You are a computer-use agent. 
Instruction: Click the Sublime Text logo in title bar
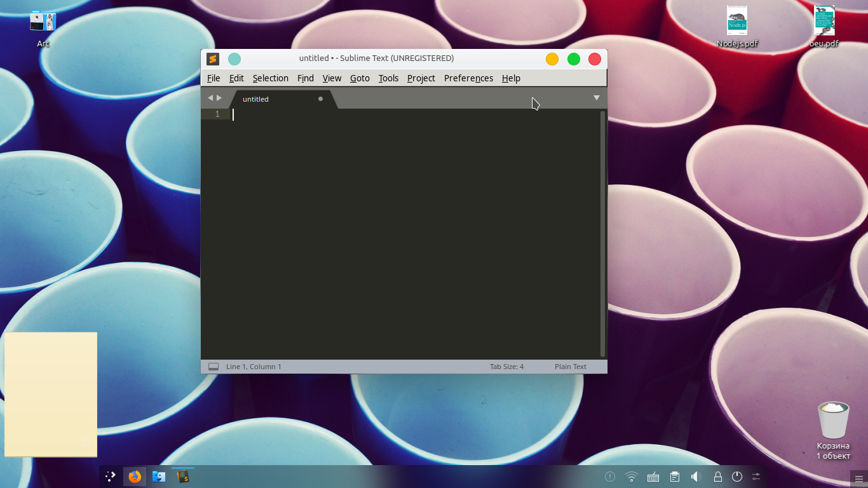213,59
